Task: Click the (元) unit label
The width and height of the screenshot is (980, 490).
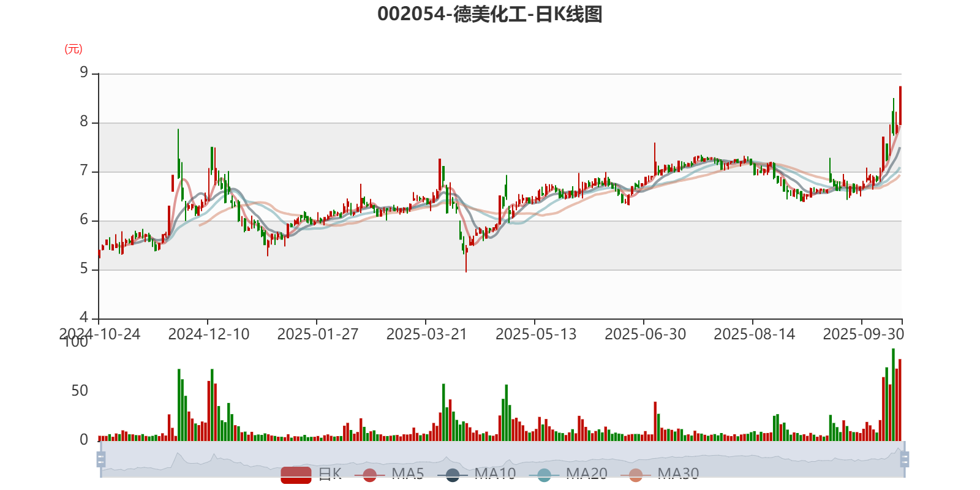Action: tap(73, 49)
